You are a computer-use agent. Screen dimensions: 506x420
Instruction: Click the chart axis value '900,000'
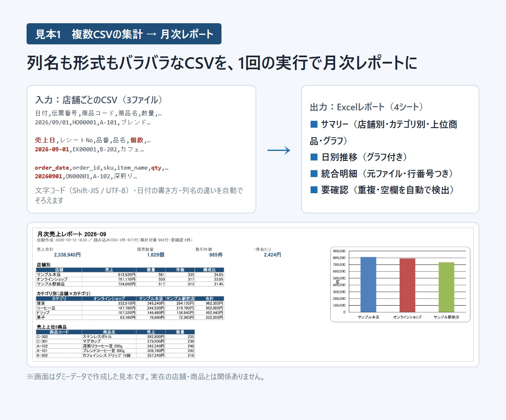pos(339,251)
